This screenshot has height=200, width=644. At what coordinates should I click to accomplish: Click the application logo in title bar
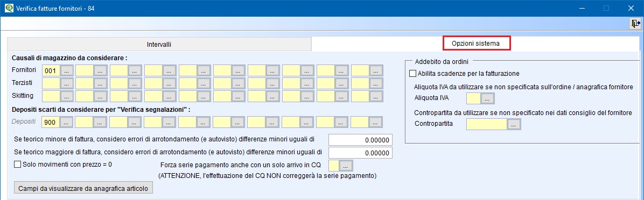point(8,8)
